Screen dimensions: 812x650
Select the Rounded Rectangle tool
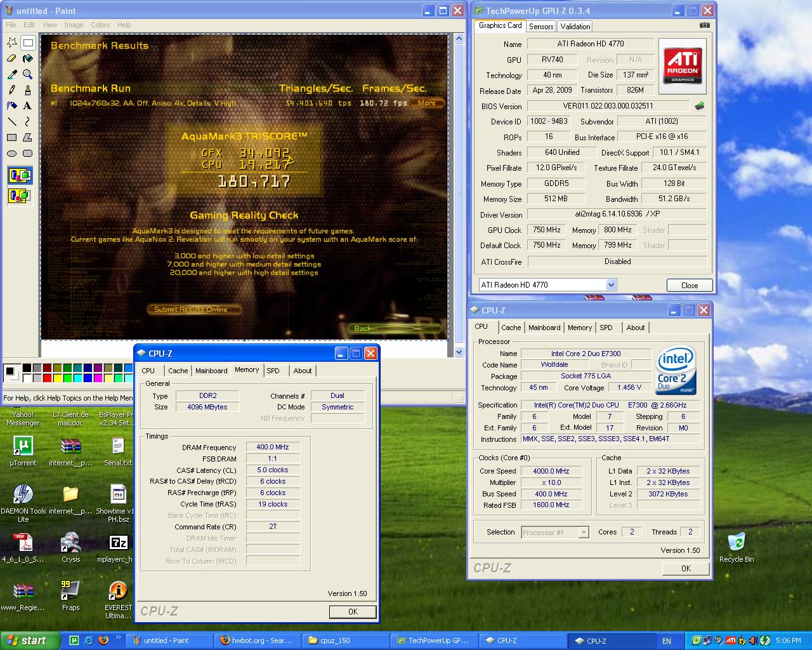27,153
